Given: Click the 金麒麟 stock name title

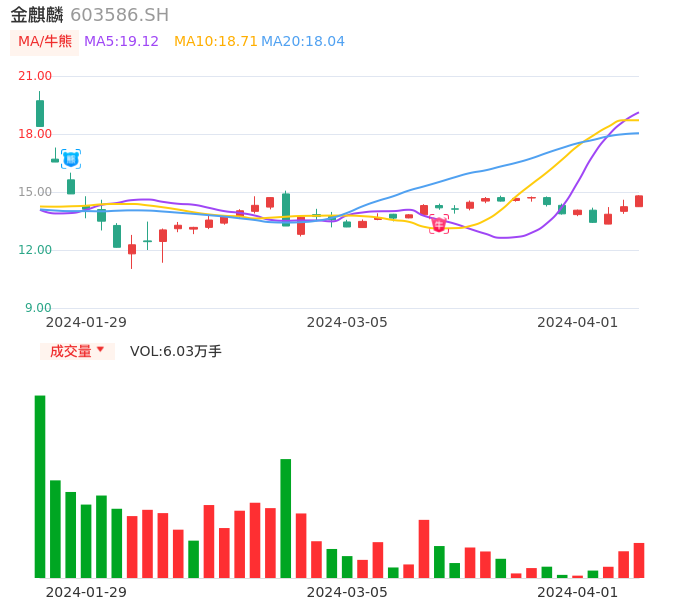Looking at the screenshot, I should pos(37,15).
